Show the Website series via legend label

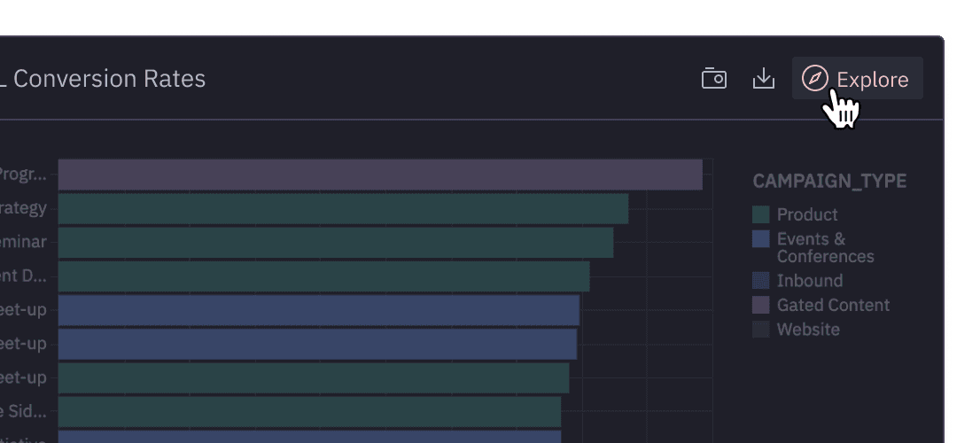coord(808,330)
